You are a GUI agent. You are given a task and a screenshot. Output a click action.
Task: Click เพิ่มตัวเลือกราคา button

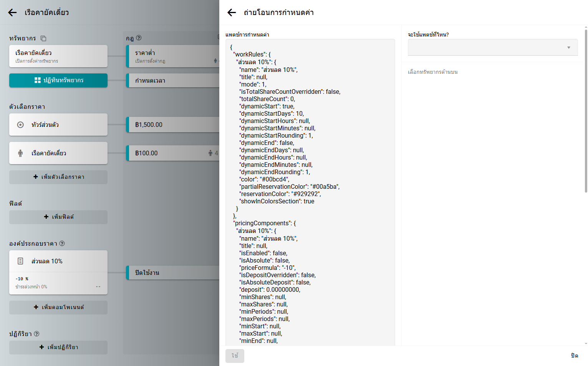[x=58, y=177]
